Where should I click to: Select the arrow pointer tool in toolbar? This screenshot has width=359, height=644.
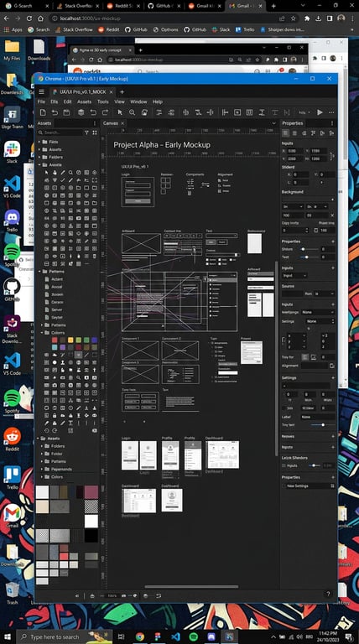[120, 112]
